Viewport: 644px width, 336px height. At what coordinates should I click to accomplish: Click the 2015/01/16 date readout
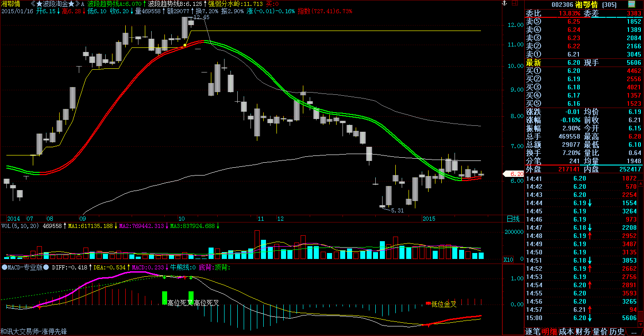tap(18, 11)
